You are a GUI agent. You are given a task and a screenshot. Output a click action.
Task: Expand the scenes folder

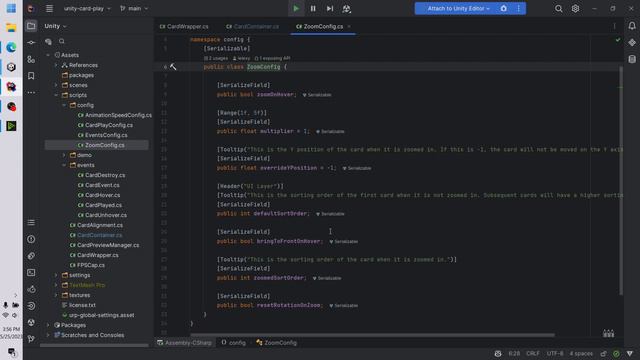56,85
